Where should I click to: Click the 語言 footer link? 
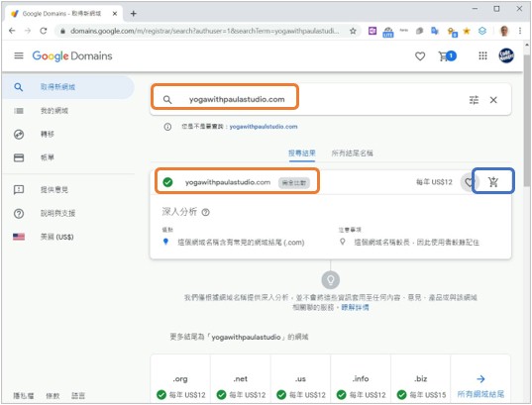(x=78, y=395)
